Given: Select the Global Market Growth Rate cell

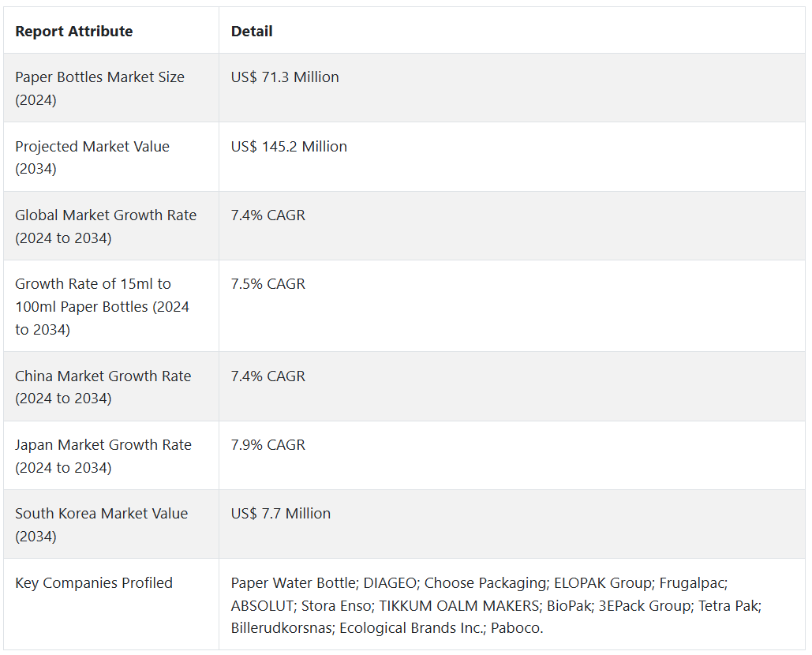Looking at the screenshot, I should (110, 226).
